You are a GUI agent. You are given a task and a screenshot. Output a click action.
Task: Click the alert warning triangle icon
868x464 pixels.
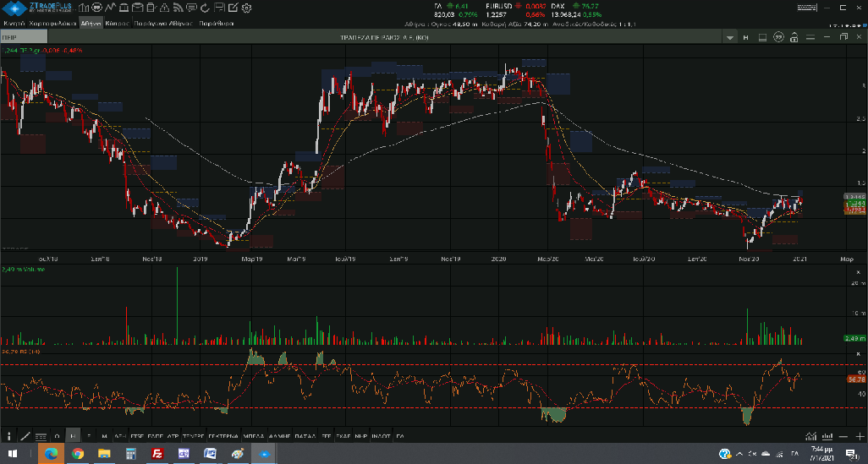pyautogui.click(x=164, y=8)
